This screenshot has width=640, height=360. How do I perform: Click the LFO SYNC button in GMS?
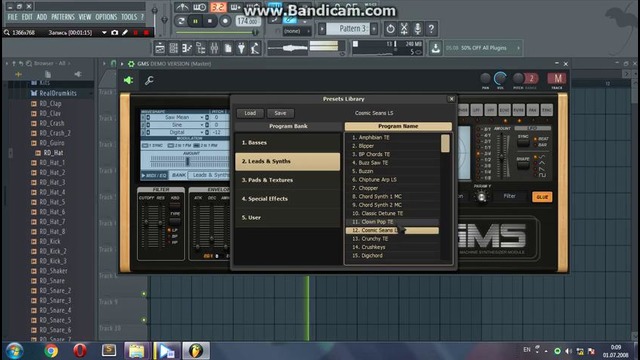point(523,142)
